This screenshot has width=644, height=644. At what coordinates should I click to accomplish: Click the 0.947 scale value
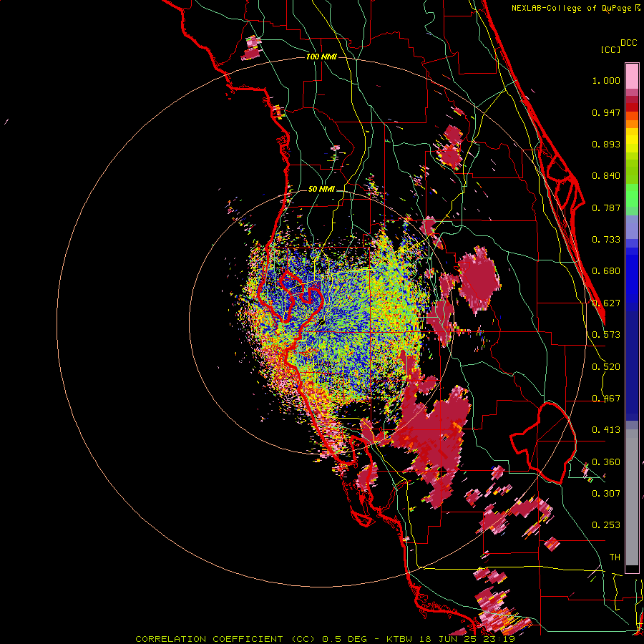pyautogui.click(x=606, y=112)
